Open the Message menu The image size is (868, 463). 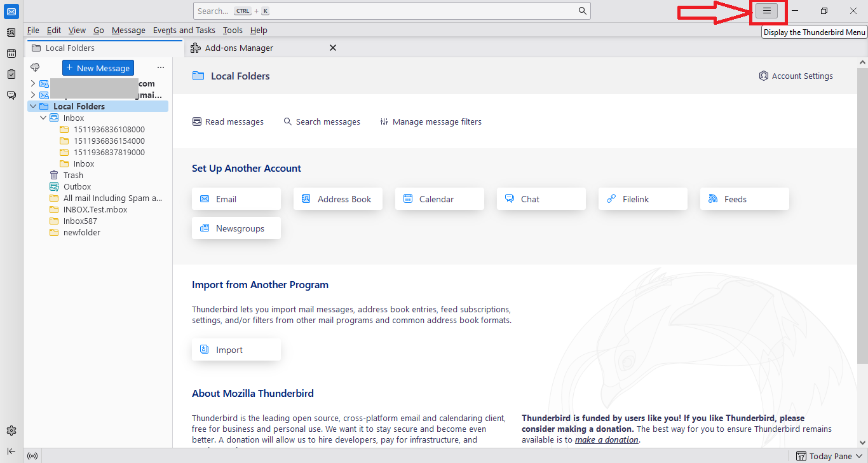[128, 30]
